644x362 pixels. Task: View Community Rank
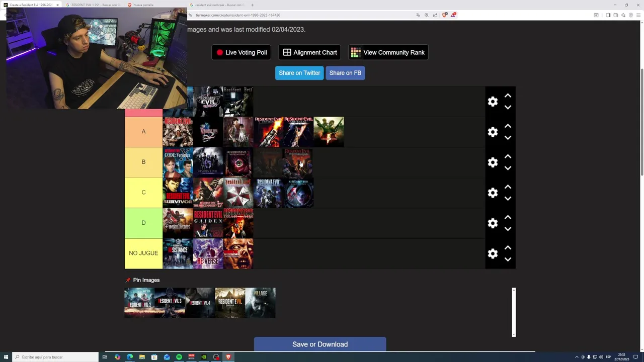tap(388, 52)
